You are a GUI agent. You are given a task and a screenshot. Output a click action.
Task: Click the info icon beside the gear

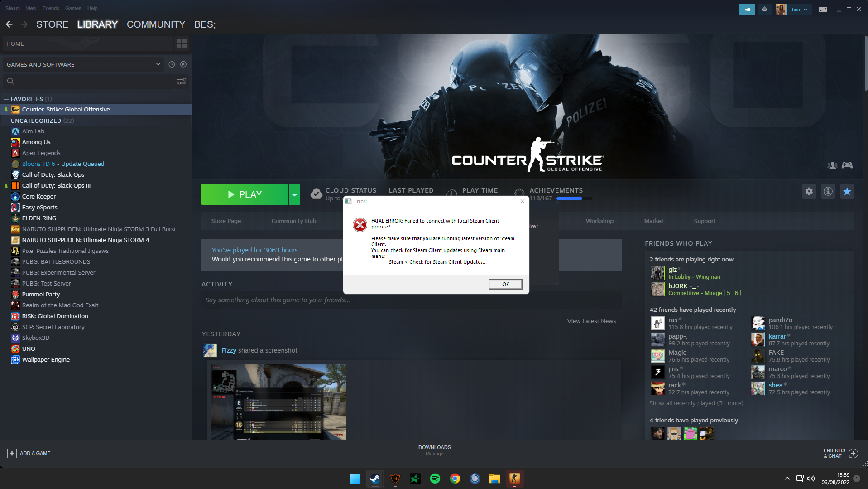pyautogui.click(x=828, y=191)
